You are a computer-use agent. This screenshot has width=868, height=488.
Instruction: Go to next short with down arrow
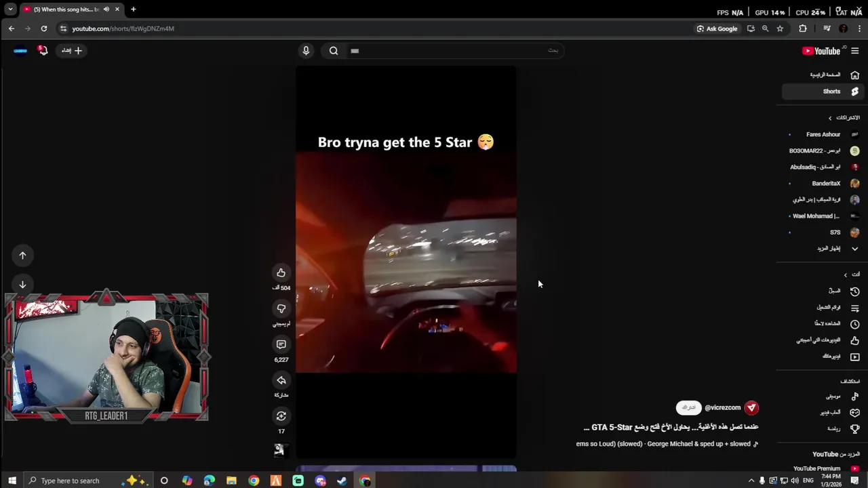(x=22, y=285)
